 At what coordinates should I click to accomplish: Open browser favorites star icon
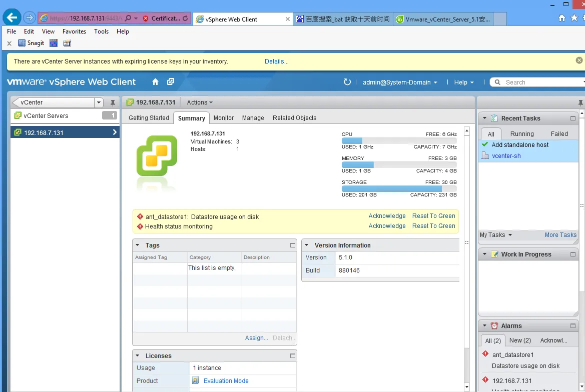[574, 18]
